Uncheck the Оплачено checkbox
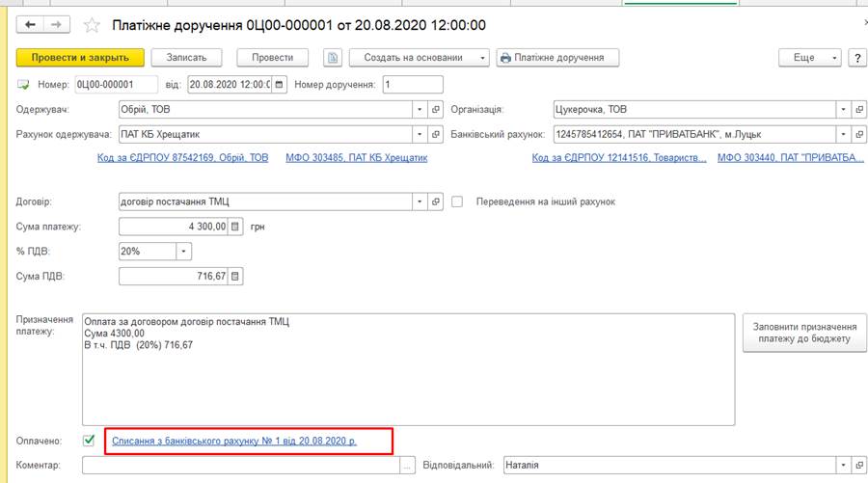This screenshot has width=868, height=483. 90,441
